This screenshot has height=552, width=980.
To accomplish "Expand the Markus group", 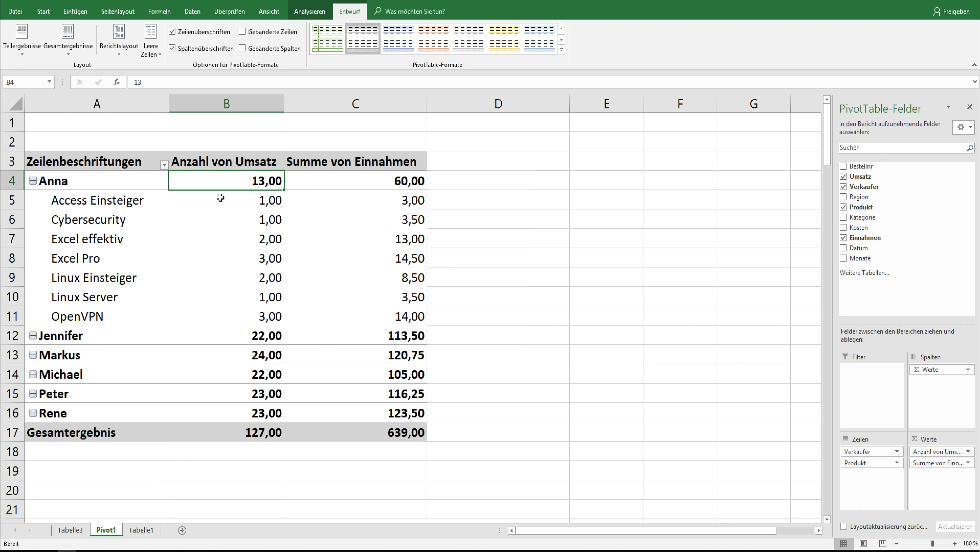I will pyautogui.click(x=33, y=355).
